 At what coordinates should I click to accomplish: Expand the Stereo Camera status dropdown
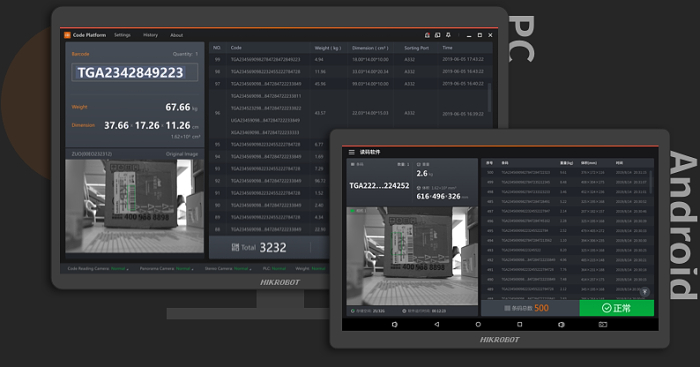tap(250, 270)
